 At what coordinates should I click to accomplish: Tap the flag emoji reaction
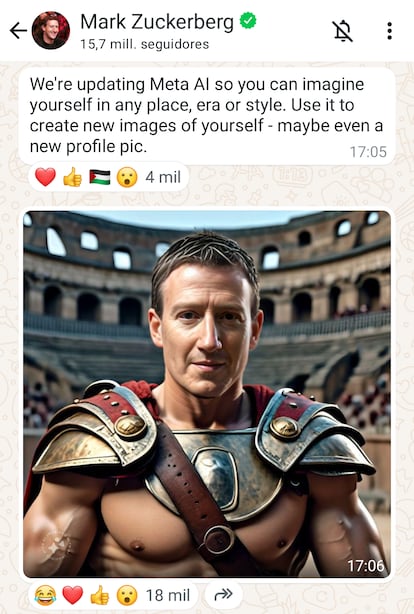[100, 177]
